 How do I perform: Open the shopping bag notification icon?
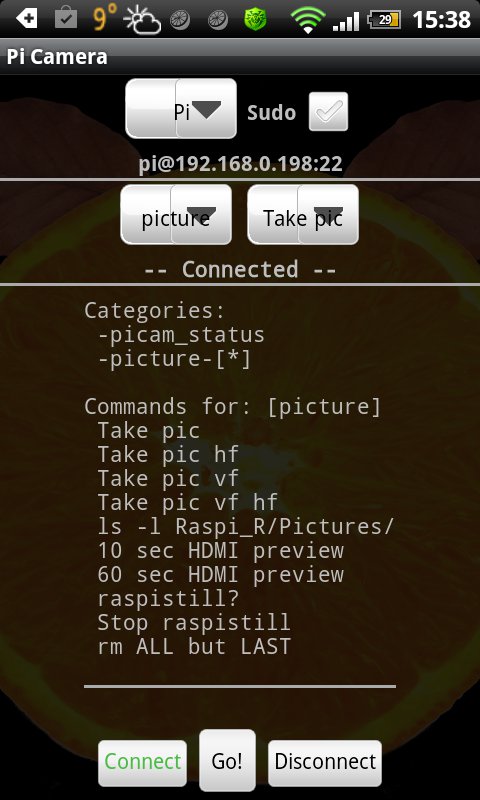66,19
